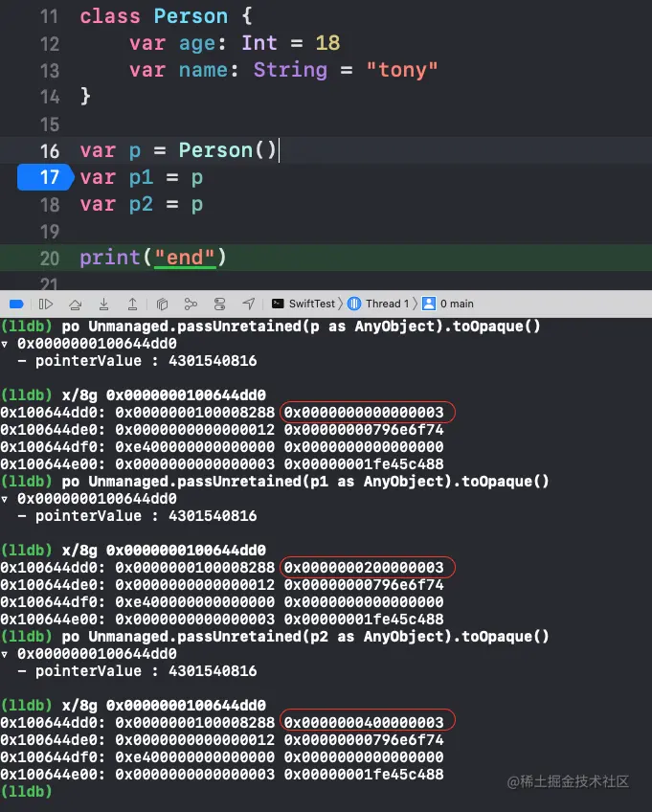Click the Step Over debug icon
Viewport: 652px width, 812px height.
click(75, 304)
